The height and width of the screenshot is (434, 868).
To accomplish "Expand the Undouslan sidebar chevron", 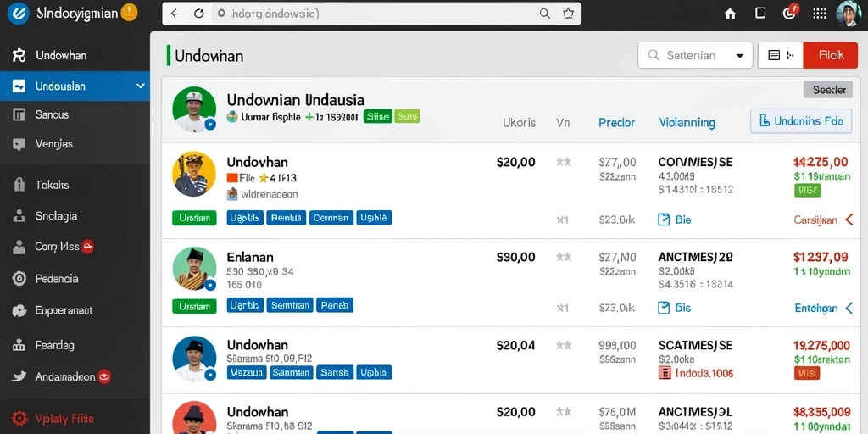I will [x=140, y=86].
